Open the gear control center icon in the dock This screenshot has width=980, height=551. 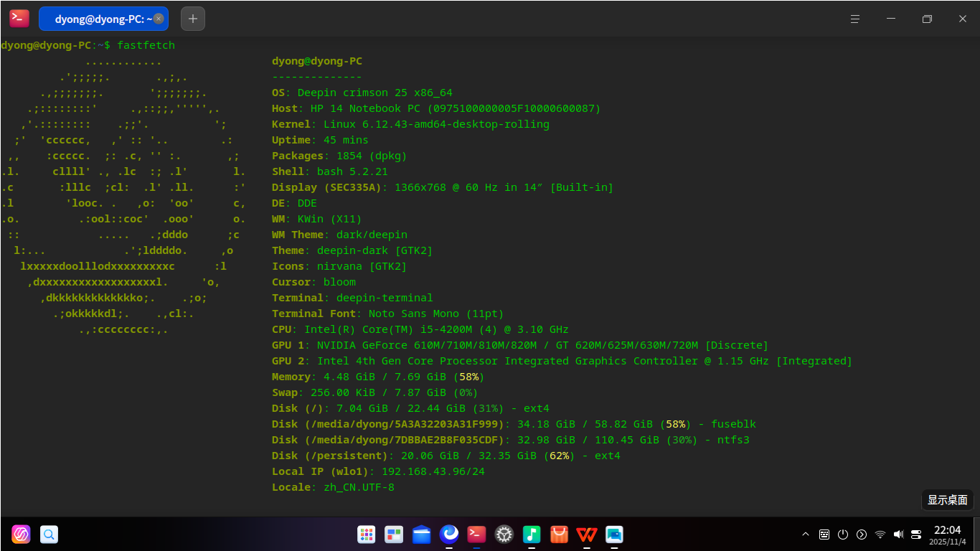point(504,534)
